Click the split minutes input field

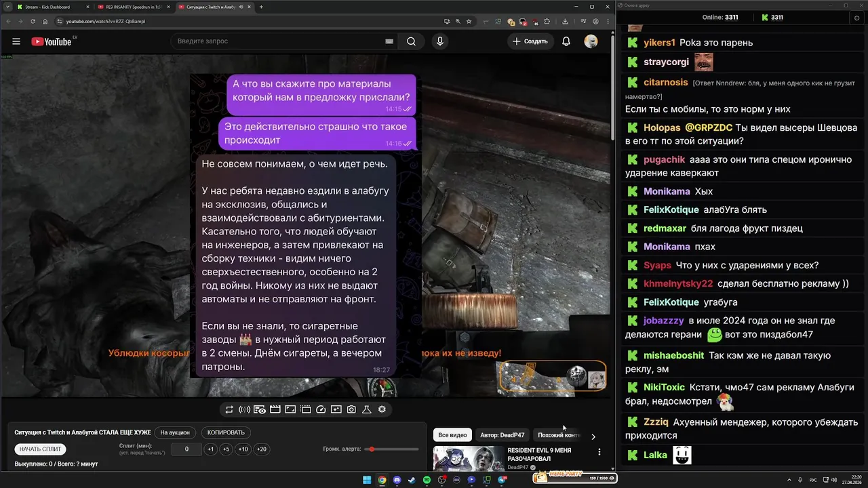(x=186, y=449)
